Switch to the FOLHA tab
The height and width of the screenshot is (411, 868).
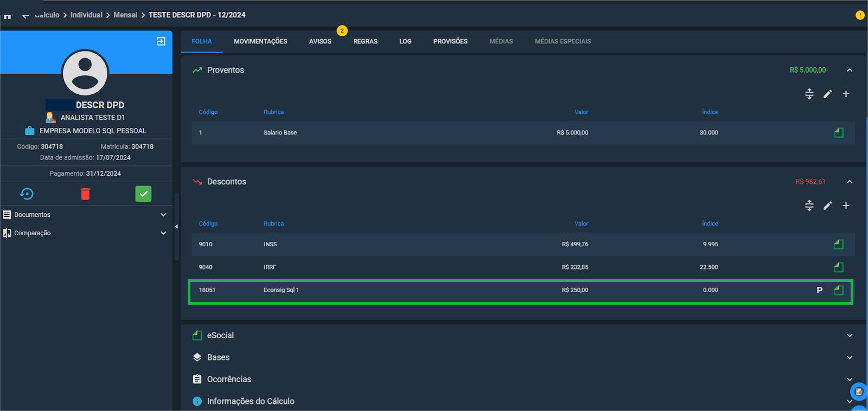pyautogui.click(x=202, y=41)
